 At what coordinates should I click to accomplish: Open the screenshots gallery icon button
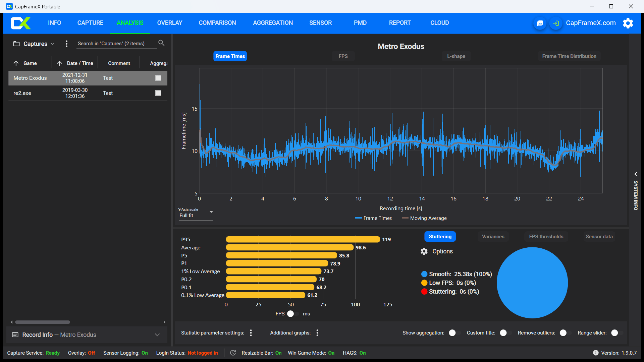540,23
